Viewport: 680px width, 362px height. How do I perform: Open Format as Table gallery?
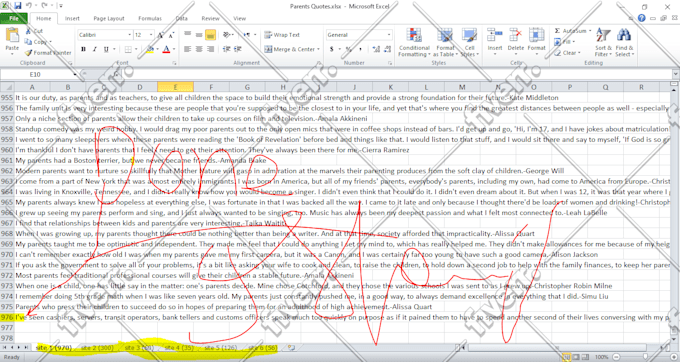click(x=445, y=42)
